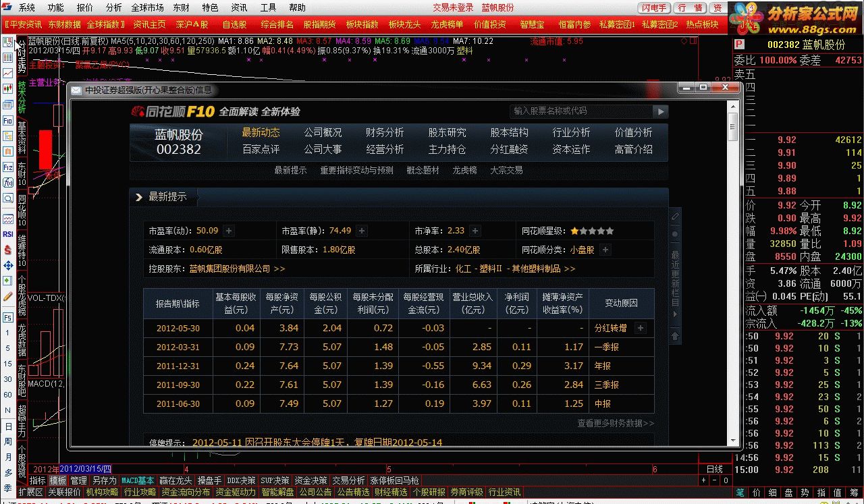This screenshot has height=504, width=864.
Task: Expand 市盈率(动) details plus button
Action: click(x=229, y=231)
